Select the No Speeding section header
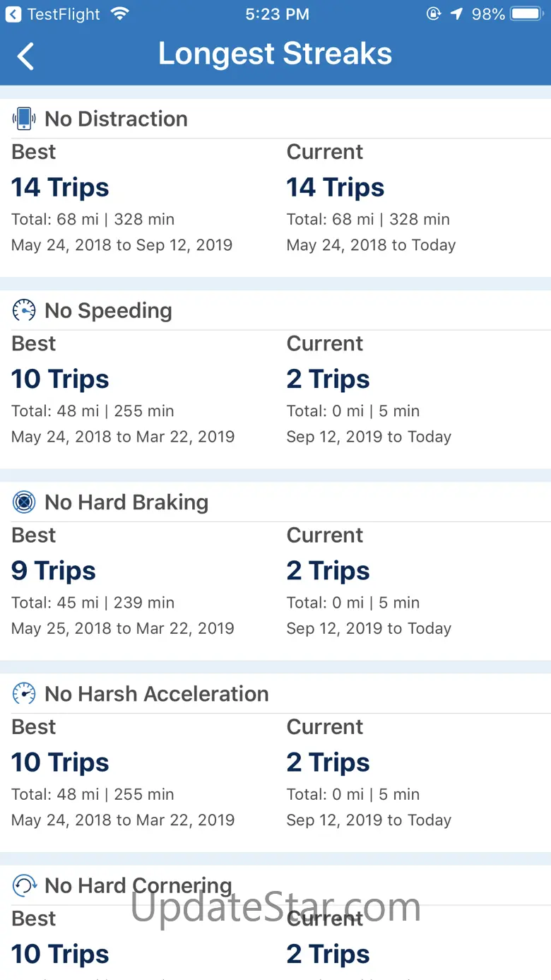The width and height of the screenshot is (551, 980). pos(108,310)
